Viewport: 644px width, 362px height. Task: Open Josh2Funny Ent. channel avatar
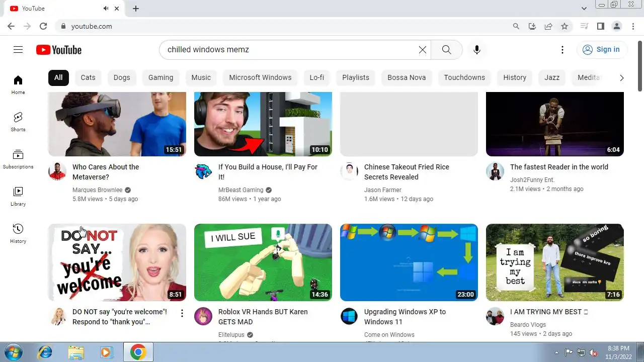coord(495,171)
